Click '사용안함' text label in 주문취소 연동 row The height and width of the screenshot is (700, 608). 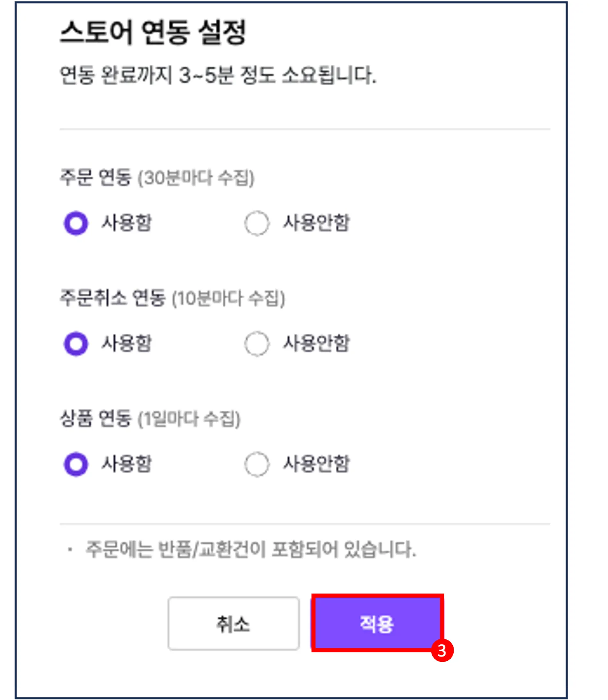pos(316,343)
